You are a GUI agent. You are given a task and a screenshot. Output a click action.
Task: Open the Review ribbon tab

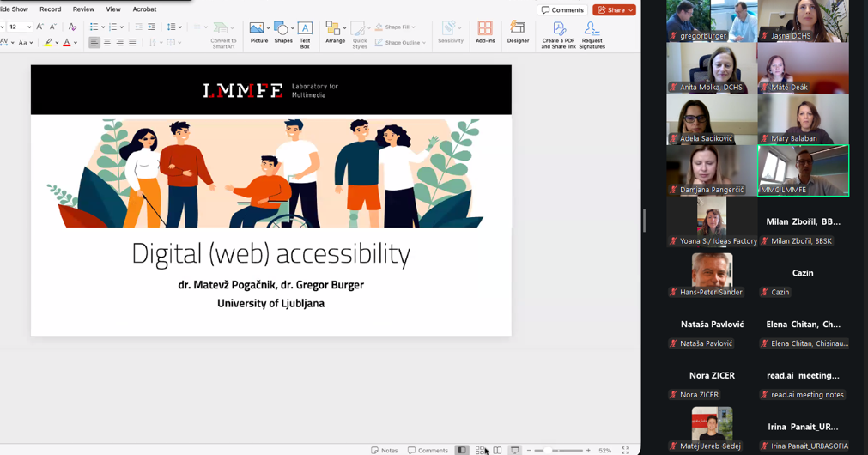tap(83, 9)
